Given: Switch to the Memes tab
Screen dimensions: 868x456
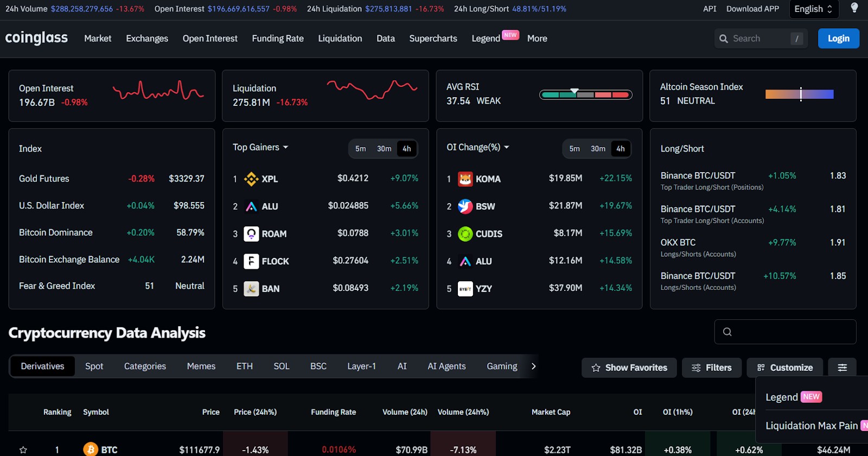Looking at the screenshot, I should [201, 366].
